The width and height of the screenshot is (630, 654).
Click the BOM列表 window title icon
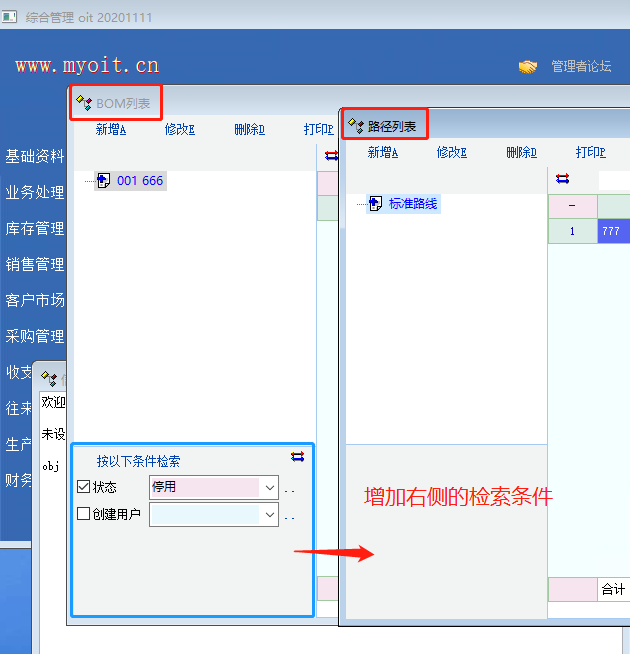point(84,103)
